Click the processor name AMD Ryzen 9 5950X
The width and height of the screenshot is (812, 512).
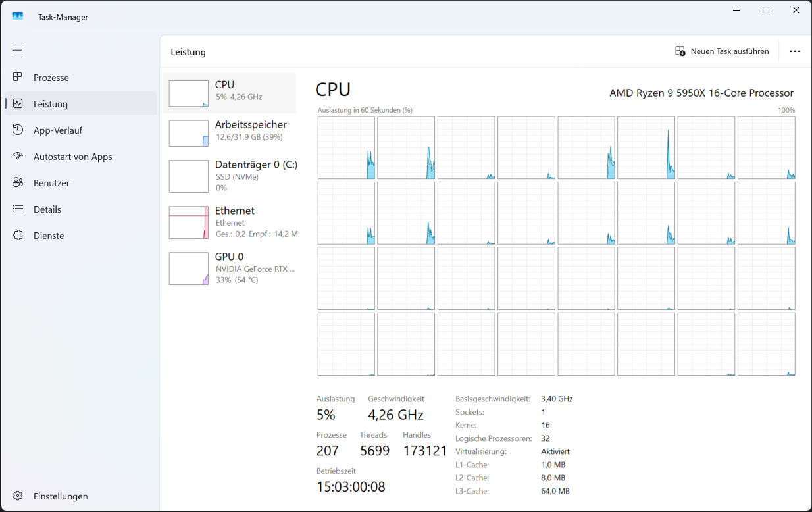click(x=701, y=93)
